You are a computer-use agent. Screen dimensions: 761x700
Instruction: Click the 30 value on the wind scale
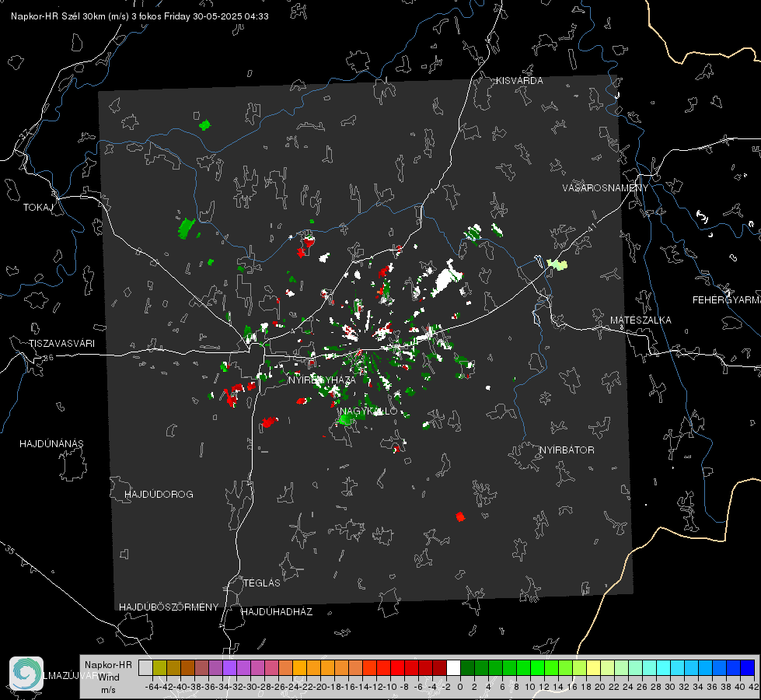pyautogui.click(x=670, y=687)
